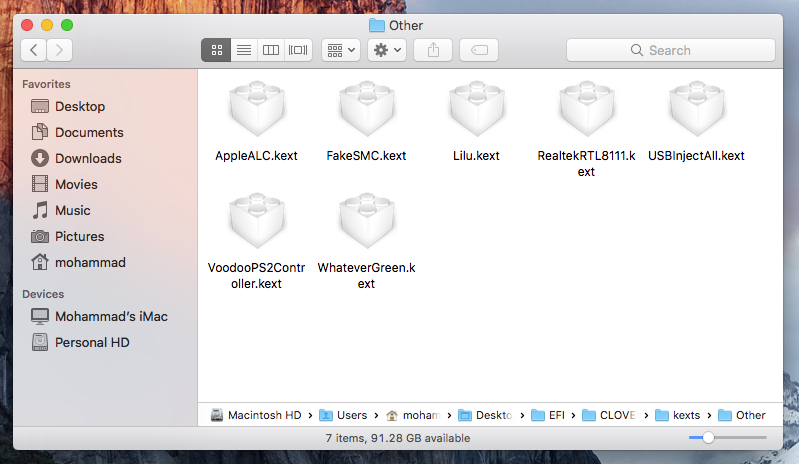Open Movies in the sidebar

pyautogui.click(x=64, y=184)
